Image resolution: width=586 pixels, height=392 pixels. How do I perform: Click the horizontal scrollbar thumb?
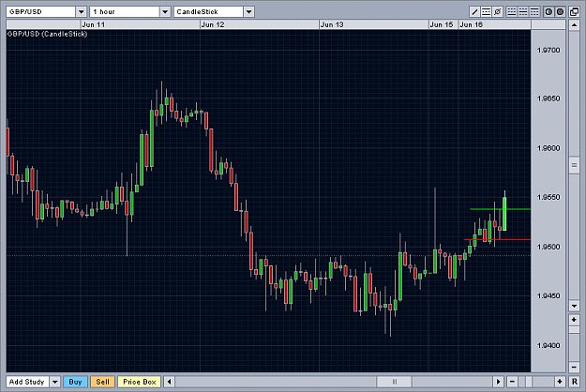click(x=395, y=382)
